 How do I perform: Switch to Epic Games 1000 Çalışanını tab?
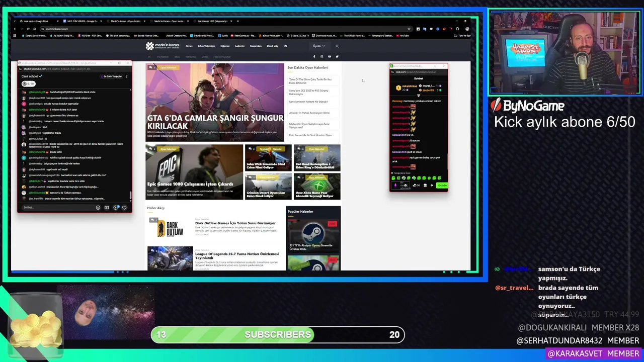[212, 21]
